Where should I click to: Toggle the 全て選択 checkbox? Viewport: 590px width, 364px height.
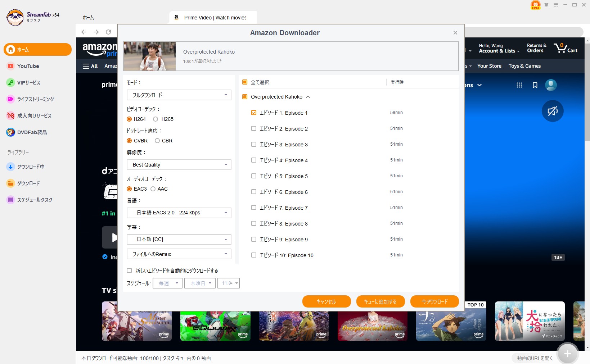coord(245,82)
